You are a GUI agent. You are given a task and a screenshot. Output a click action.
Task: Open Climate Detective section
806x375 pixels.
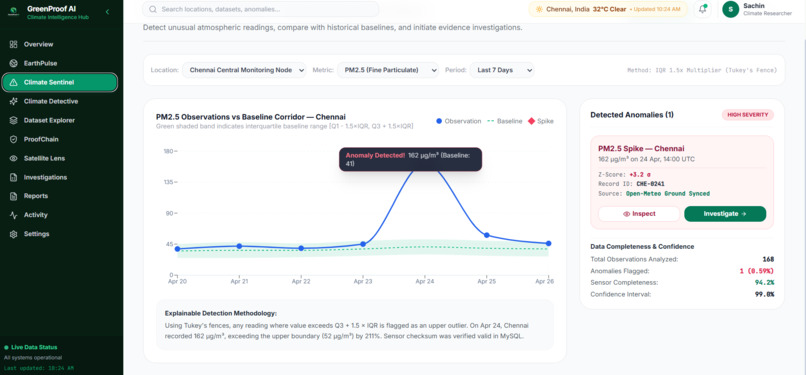[60, 102]
